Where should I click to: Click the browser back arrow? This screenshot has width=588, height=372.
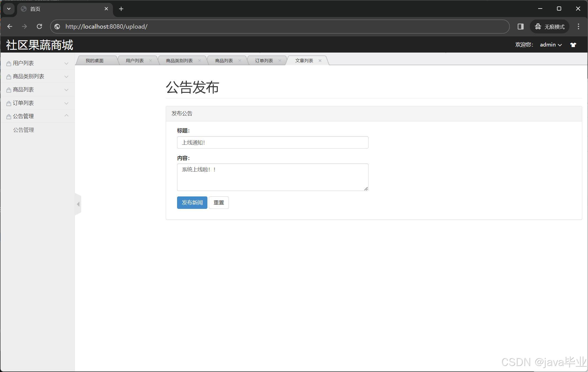click(10, 26)
